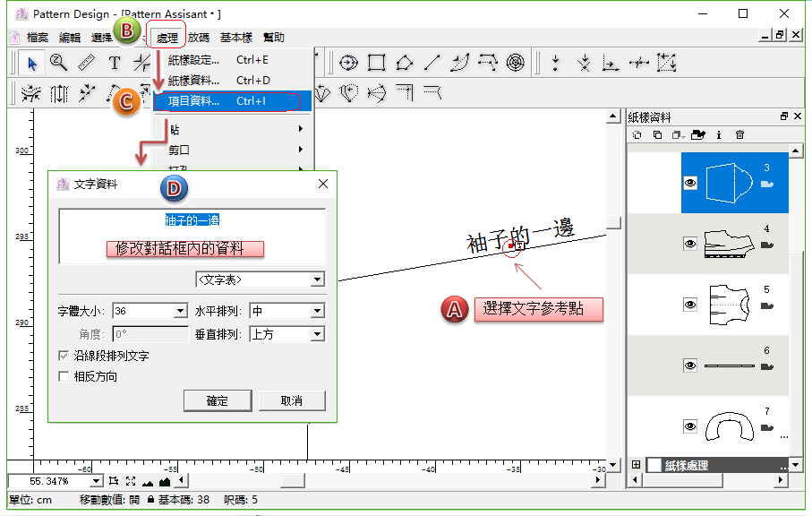Click the info icon in 紙樣資料 panel
This screenshot has width=812, height=516.
pyautogui.click(x=719, y=135)
